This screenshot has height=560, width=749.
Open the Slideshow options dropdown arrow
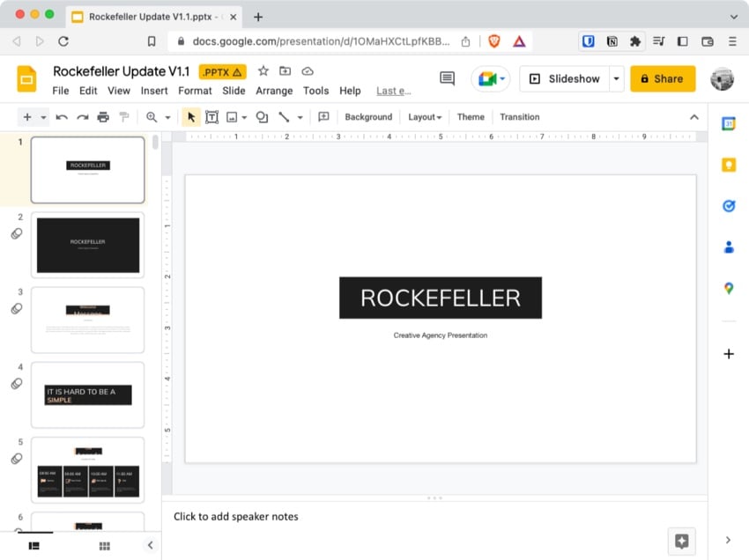pyautogui.click(x=616, y=78)
